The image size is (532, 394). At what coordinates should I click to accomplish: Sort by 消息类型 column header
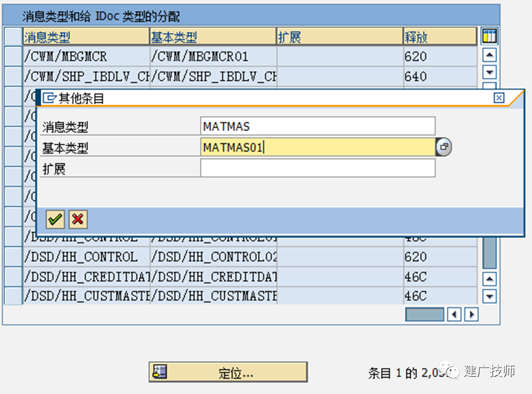[x=86, y=37]
